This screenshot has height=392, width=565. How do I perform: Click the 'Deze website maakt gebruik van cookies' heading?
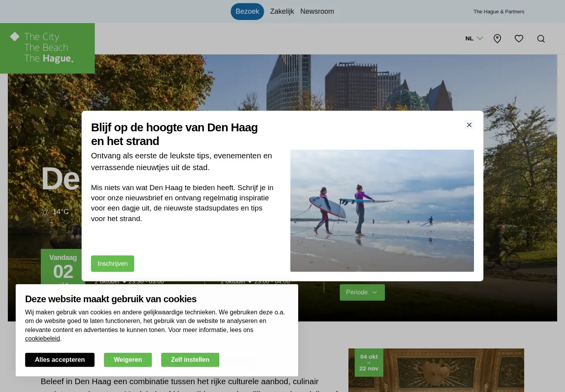111,299
